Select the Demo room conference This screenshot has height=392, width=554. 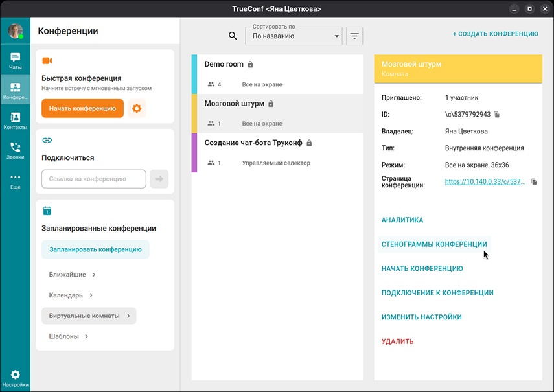click(x=277, y=74)
